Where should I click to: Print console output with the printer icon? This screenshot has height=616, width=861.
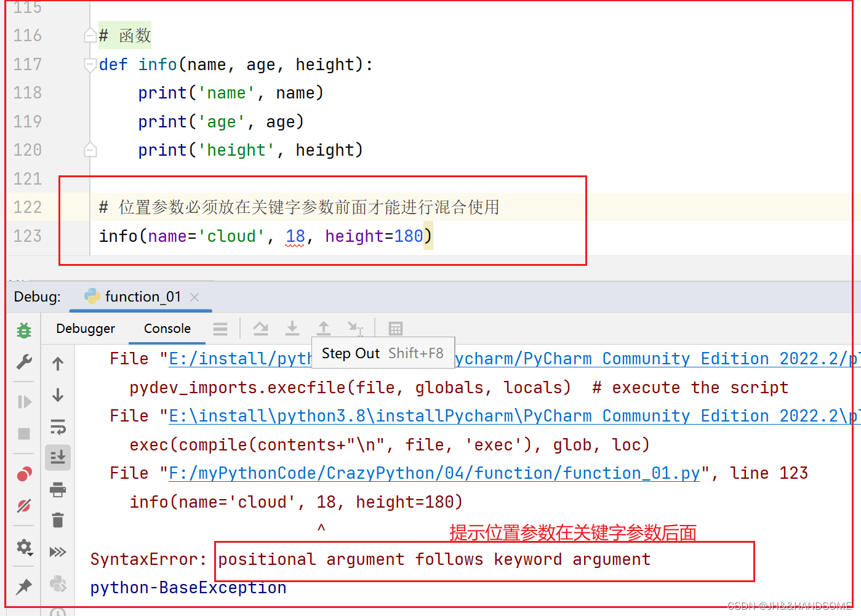click(58, 490)
